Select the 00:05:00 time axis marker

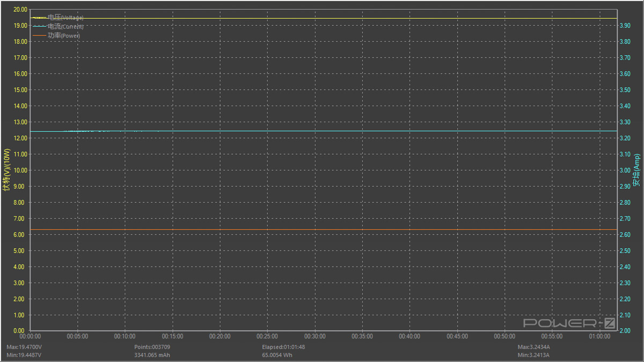point(77,336)
